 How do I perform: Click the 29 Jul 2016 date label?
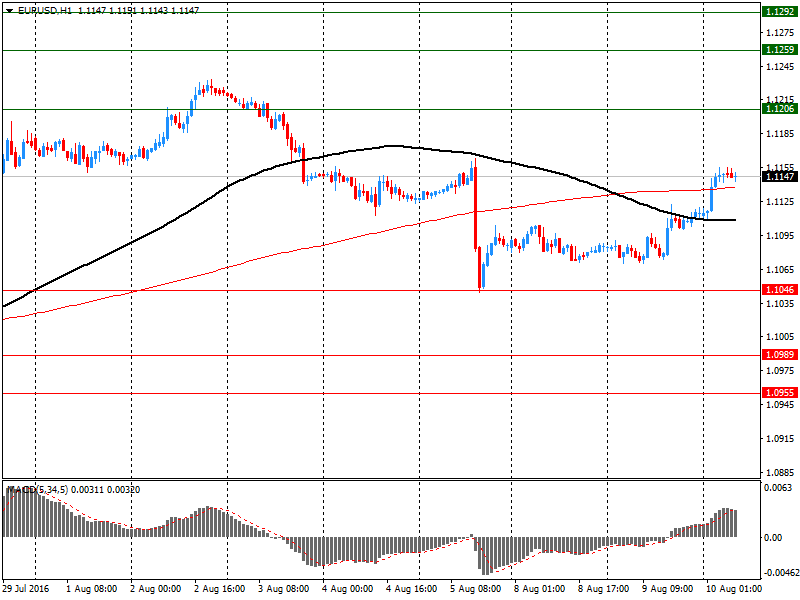tap(26, 589)
